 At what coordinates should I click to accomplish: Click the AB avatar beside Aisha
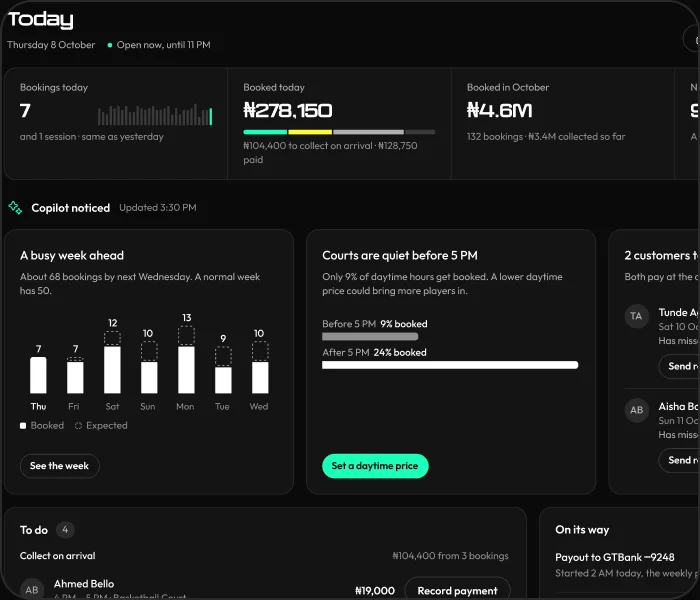click(x=636, y=410)
